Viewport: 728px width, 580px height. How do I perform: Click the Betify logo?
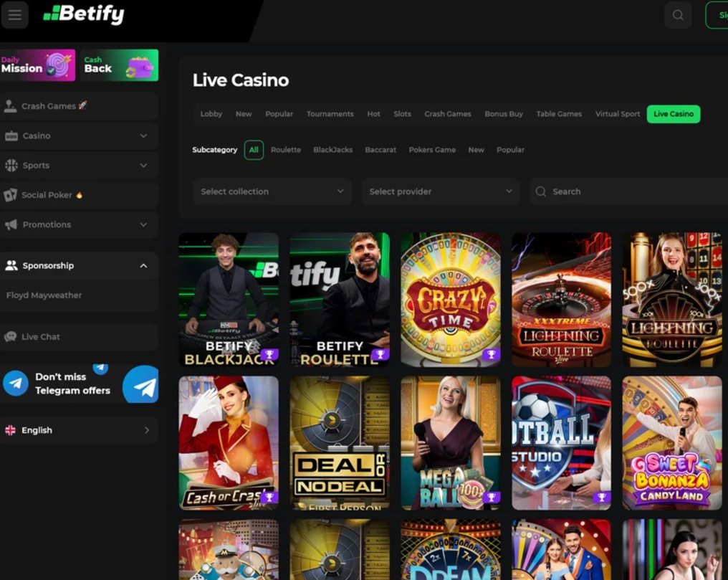(84, 14)
